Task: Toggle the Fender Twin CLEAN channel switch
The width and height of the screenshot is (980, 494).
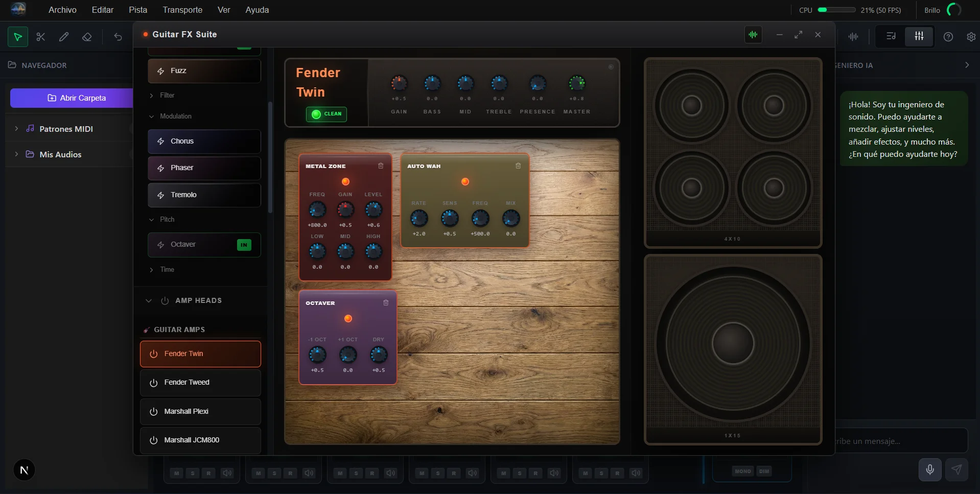Action: click(326, 114)
